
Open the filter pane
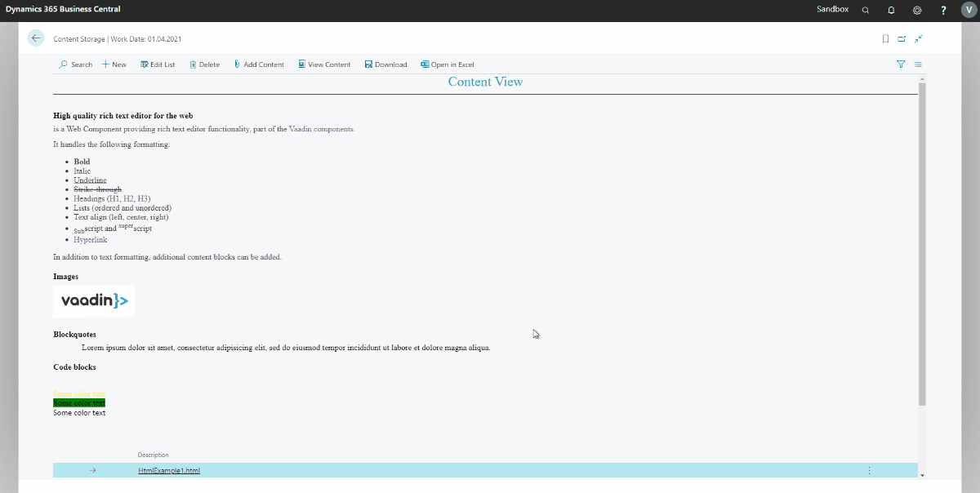(x=900, y=64)
